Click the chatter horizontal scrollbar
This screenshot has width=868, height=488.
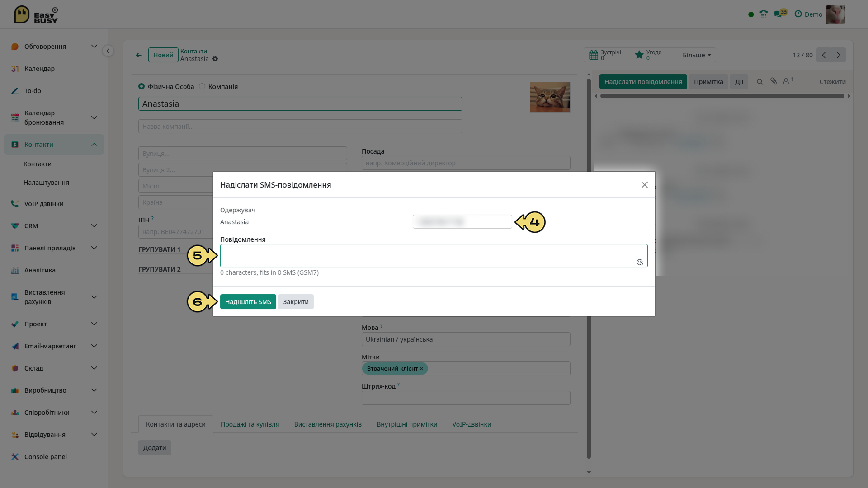[722, 96]
